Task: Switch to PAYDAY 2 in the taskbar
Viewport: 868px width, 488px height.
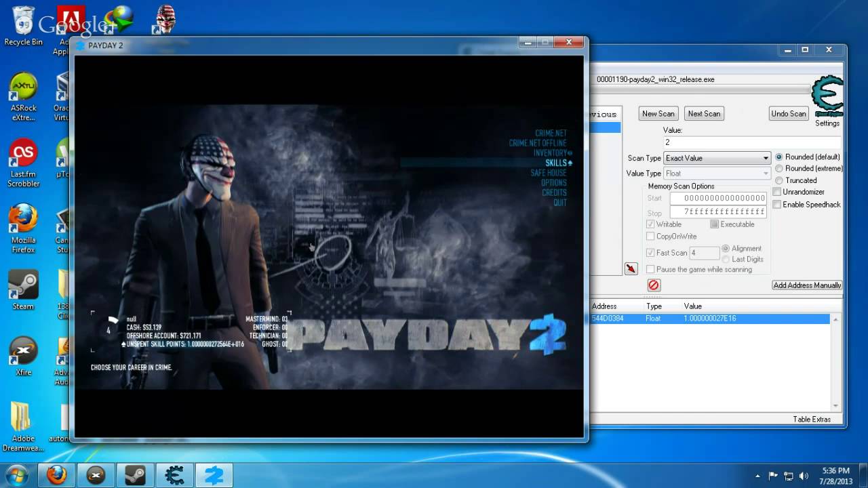Action: [x=214, y=476]
